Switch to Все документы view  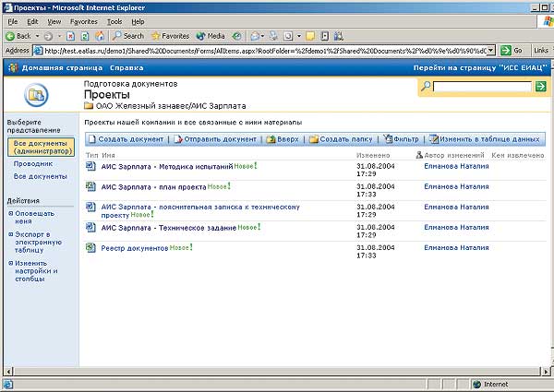point(41,176)
